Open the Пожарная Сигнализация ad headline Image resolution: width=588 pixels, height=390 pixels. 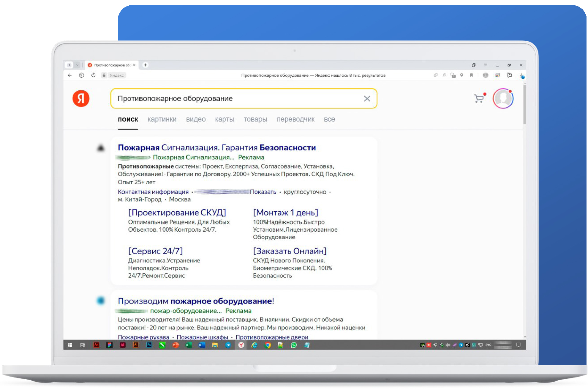(216, 147)
